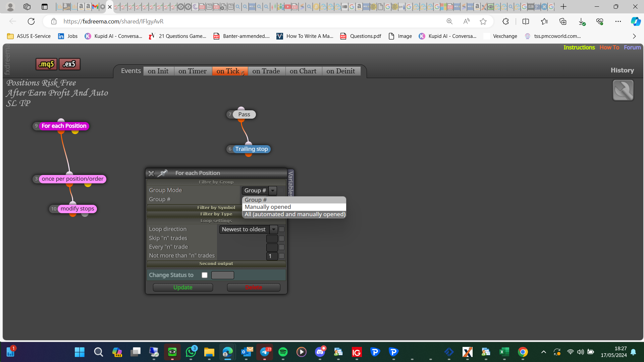This screenshot has height=362, width=644.
Task: Toggle checkbox beside Loop direction
Action: 282,229
